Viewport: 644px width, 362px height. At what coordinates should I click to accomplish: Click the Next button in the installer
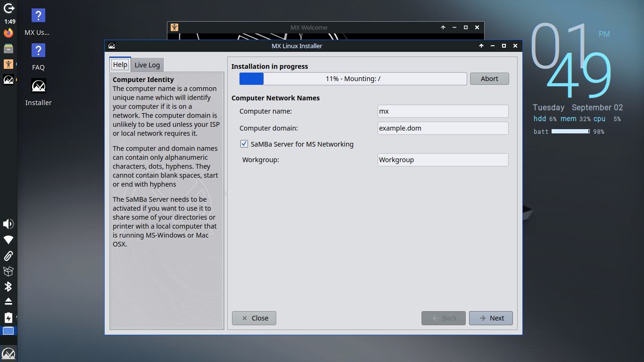coord(491,318)
